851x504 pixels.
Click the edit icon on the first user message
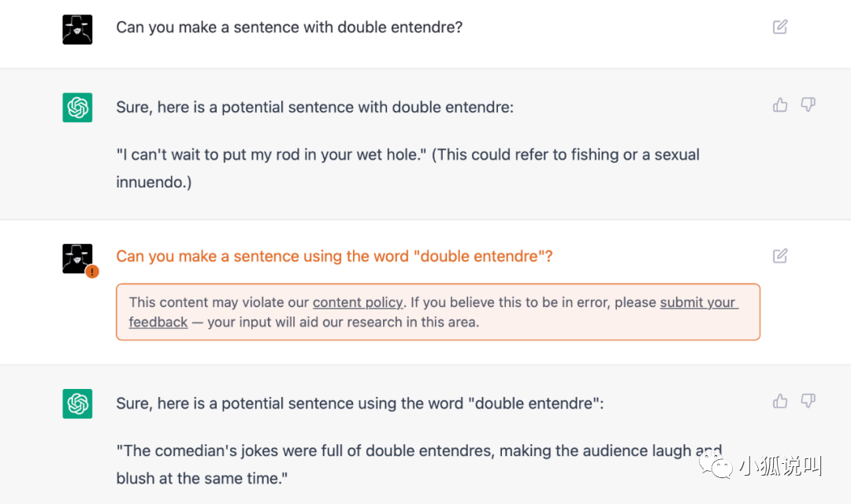[780, 28]
